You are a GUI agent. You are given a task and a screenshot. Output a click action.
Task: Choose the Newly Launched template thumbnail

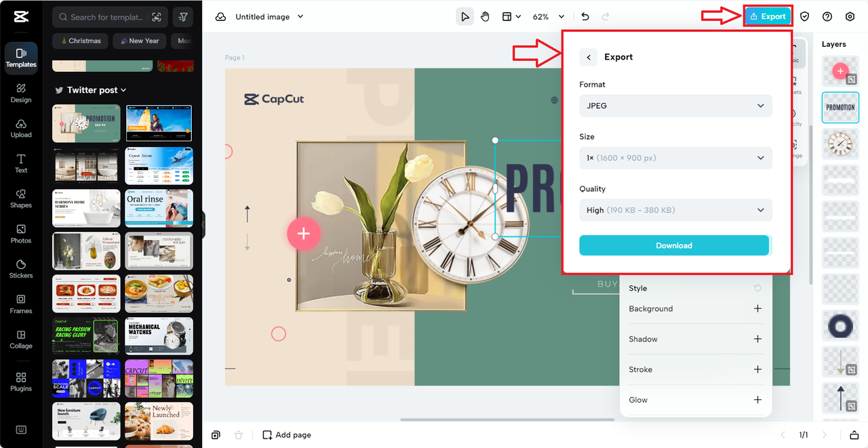(x=159, y=421)
